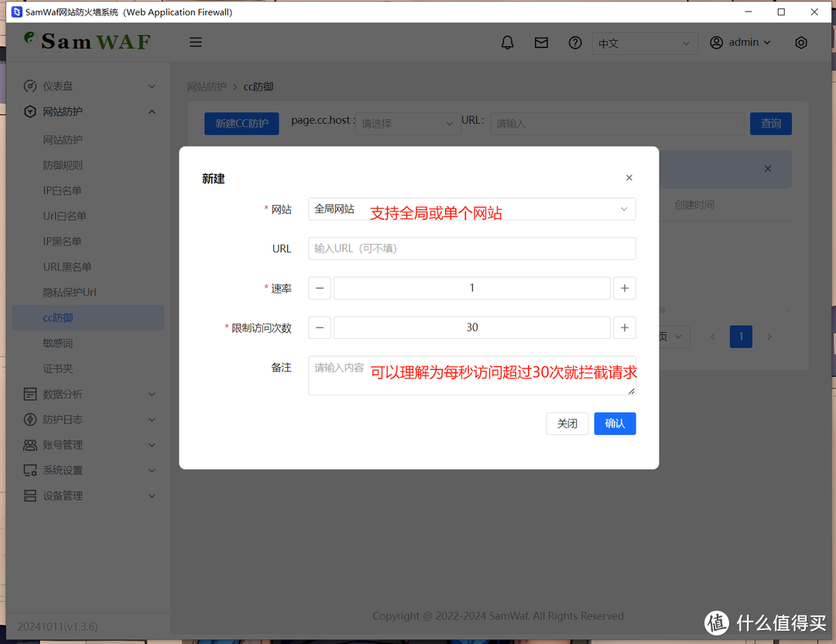The height and width of the screenshot is (644, 836).
Task: Open the notifications bell icon
Action: point(508,43)
